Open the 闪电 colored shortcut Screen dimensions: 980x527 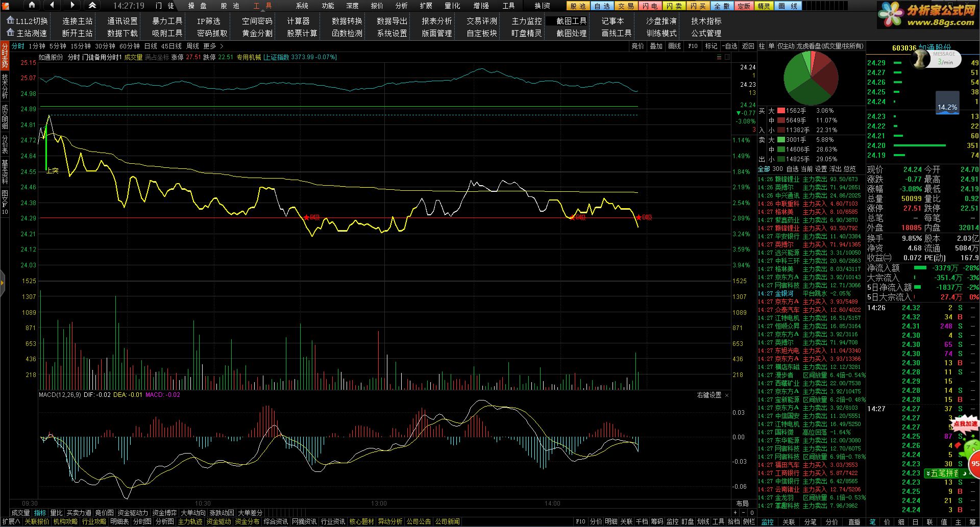(x=650, y=6)
